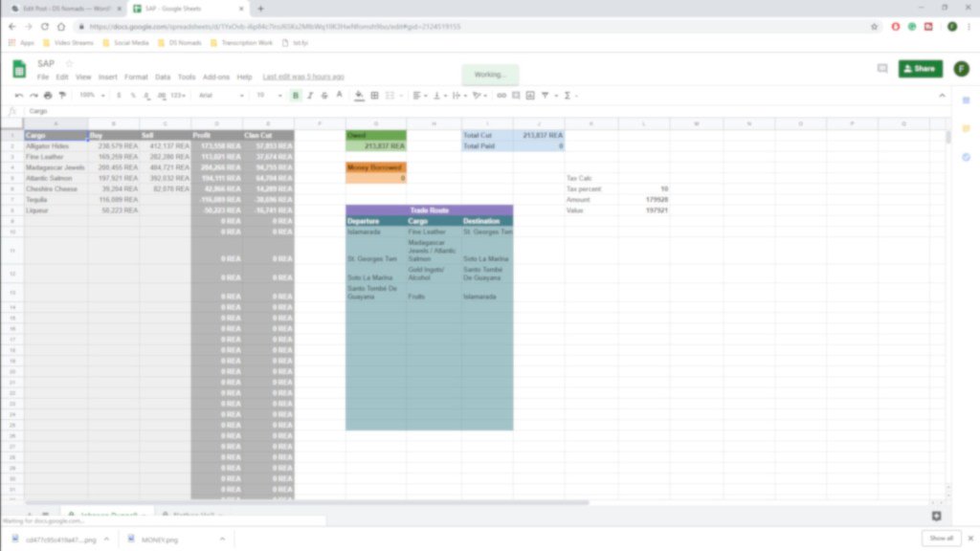The width and height of the screenshot is (980, 551).
Task: Apply strikethrough formatting
Action: pyautogui.click(x=324, y=96)
